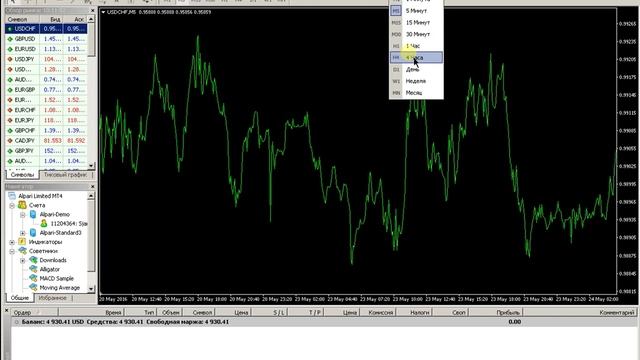Click the Downloads folder icon in Navigator
Image resolution: width=640 pixels, height=360 pixels.
(33, 260)
